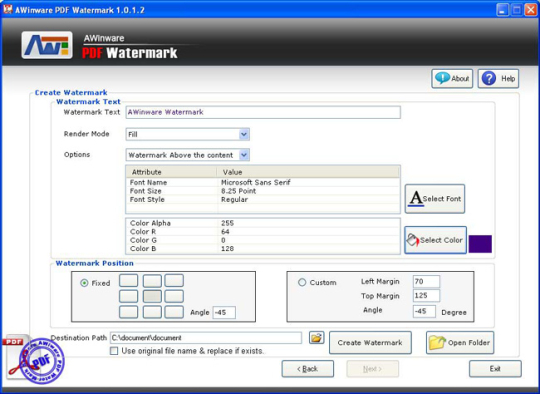
Task: Click the Select Font button label
Action: [442, 199]
